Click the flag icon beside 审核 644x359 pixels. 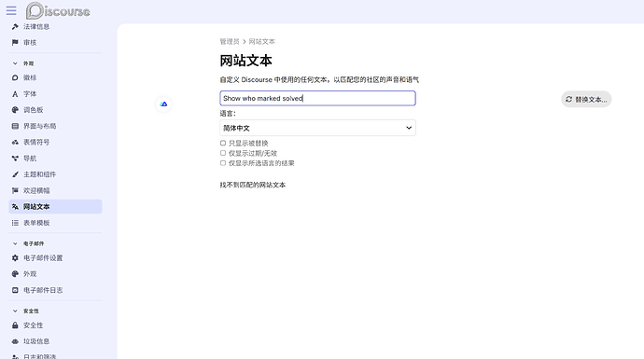point(15,43)
